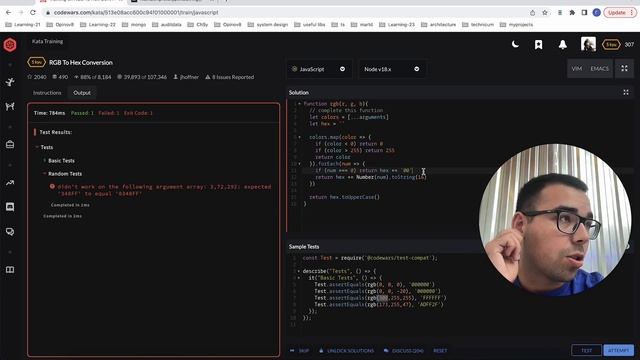Toggle the browser side panel icon
Screen dimensions: 640x360
pyautogui.click(x=584, y=13)
